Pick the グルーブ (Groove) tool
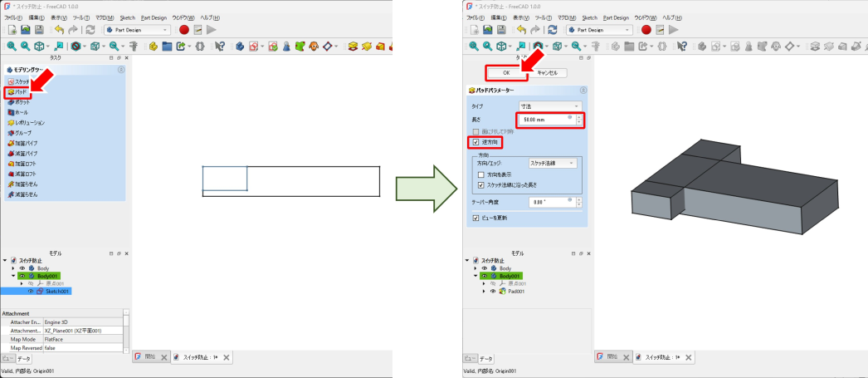The width and height of the screenshot is (868, 378). [x=22, y=133]
